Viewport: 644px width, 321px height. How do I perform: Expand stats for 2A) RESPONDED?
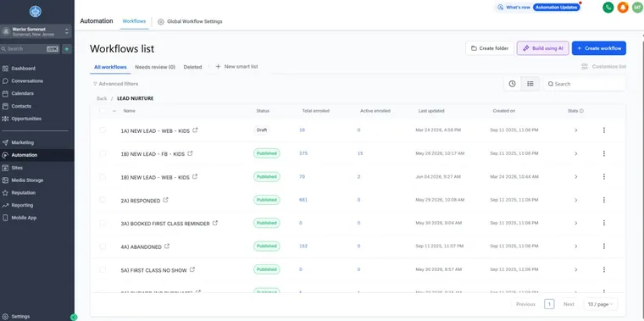576,201
